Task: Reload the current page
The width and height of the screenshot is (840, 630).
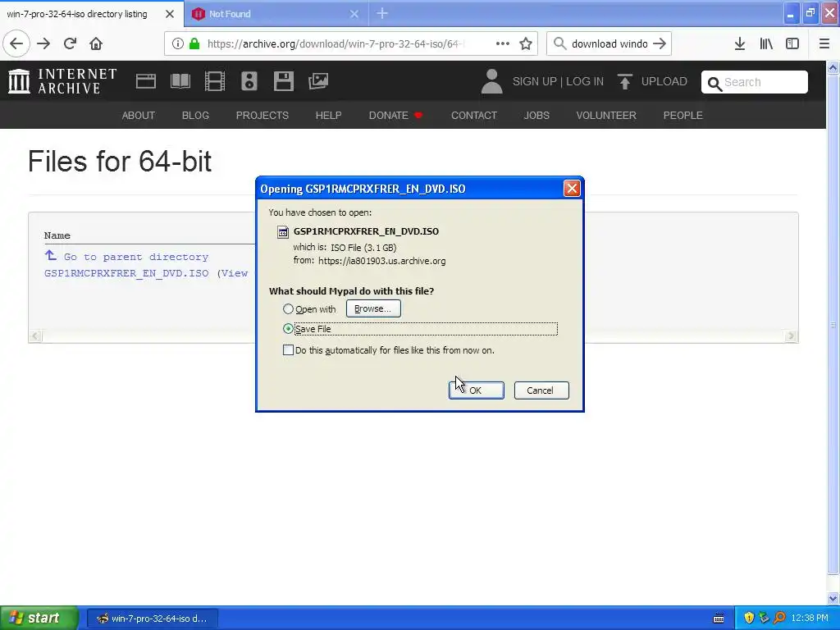Action: (70, 43)
